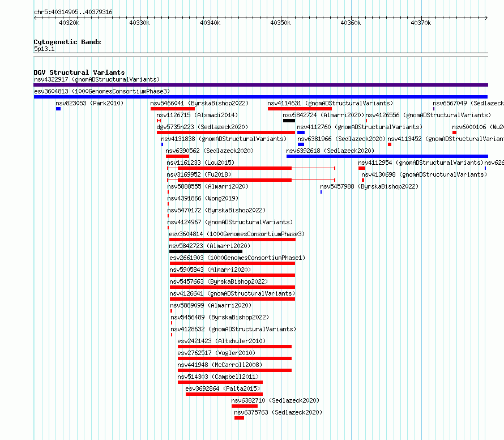This screenshot has height=440, width=504.
Task: Select the nsv823053 (Park2010) variant label
Action: point(89,103)
